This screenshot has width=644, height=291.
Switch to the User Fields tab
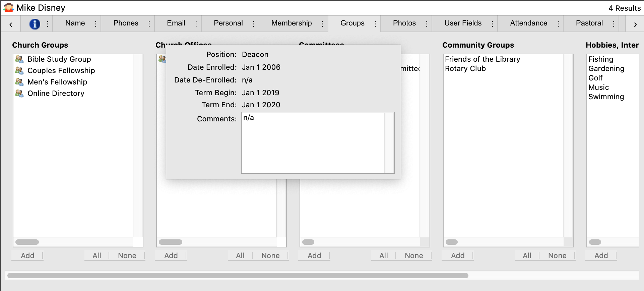[x=463, y=23]
